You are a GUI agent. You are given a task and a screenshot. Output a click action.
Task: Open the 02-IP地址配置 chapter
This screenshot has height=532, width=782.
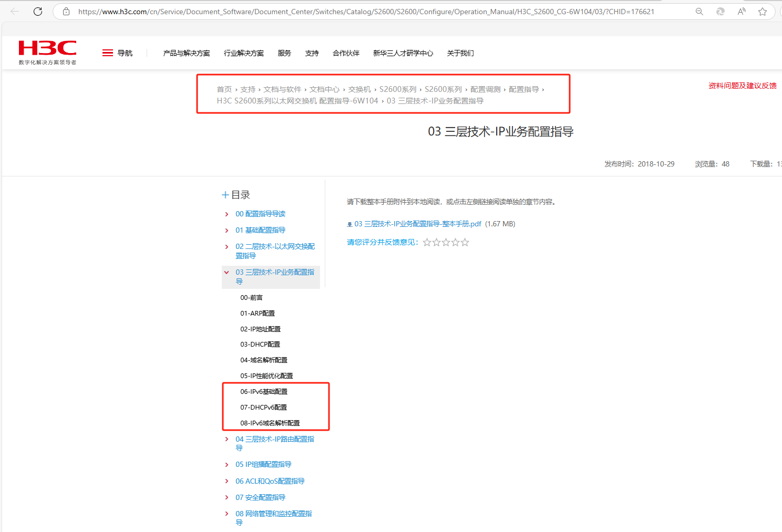click(x=261, y=329)
